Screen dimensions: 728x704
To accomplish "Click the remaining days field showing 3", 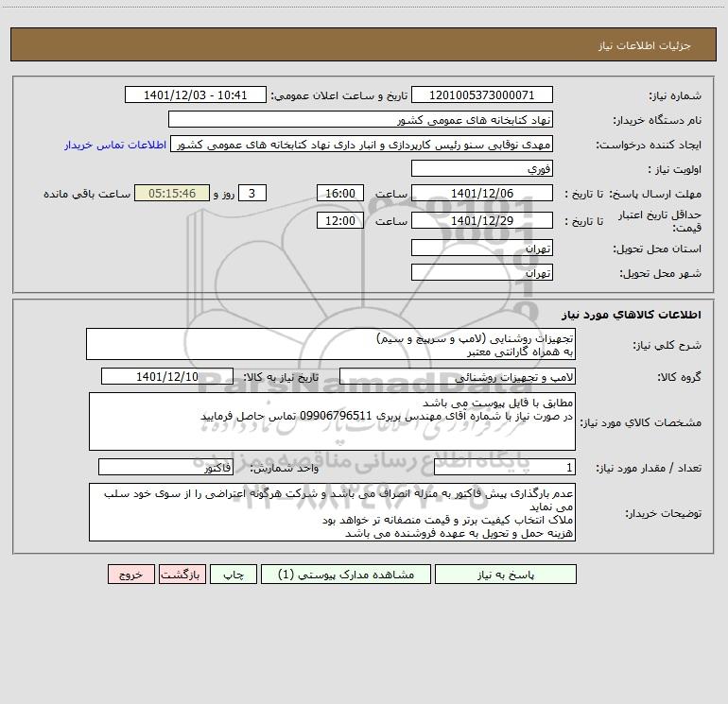I will point(252,193).
